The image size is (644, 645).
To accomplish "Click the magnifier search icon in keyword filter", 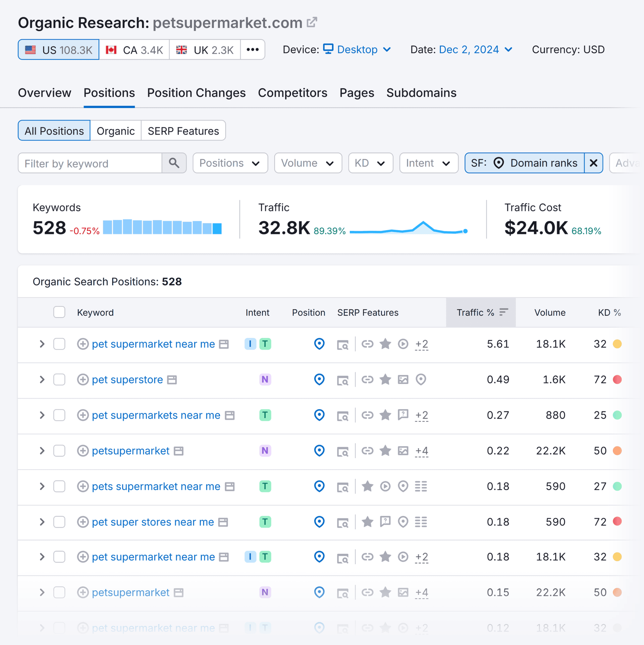I will pos(174,163).
